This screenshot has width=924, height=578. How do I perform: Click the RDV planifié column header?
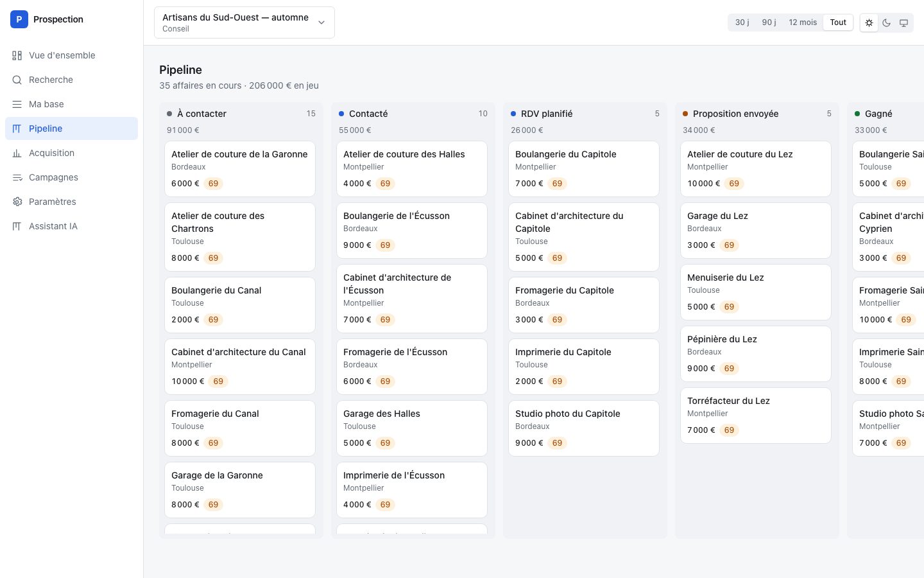[585, 114]
